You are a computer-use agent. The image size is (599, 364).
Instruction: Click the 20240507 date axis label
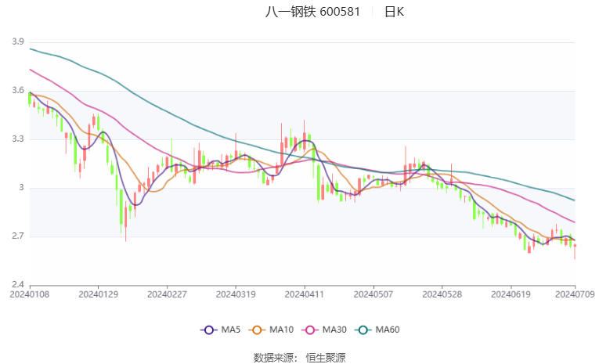[373, 294]
